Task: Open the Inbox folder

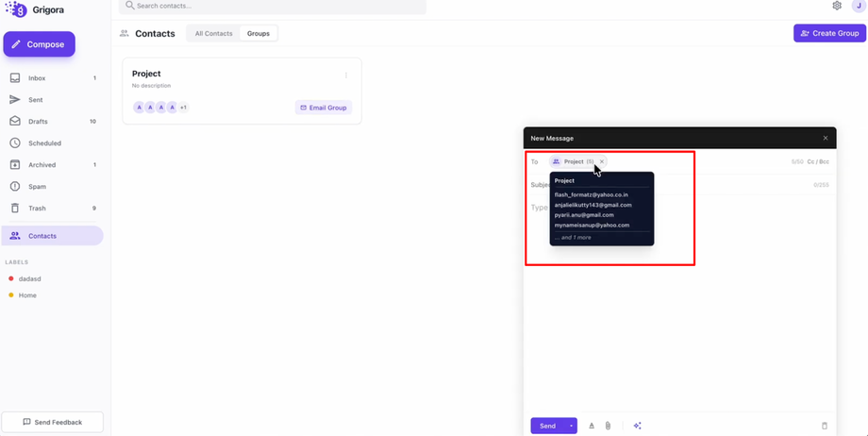Action: 53,78
